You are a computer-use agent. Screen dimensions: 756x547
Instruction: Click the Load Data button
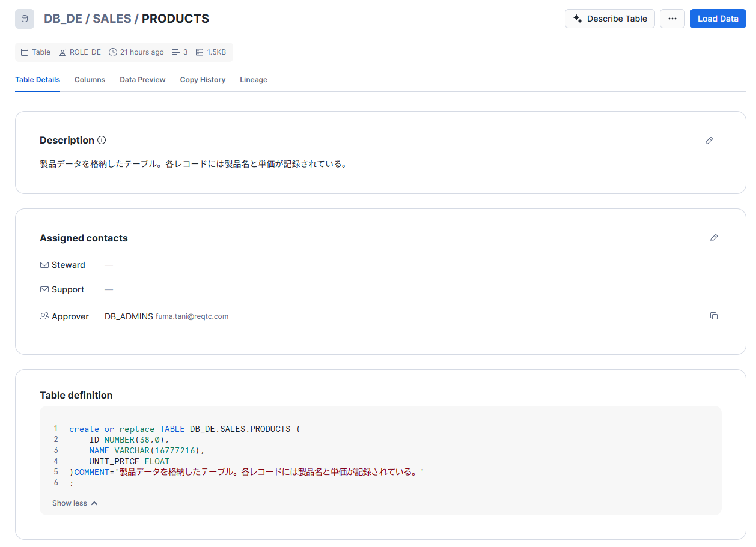tap(718, 19)
